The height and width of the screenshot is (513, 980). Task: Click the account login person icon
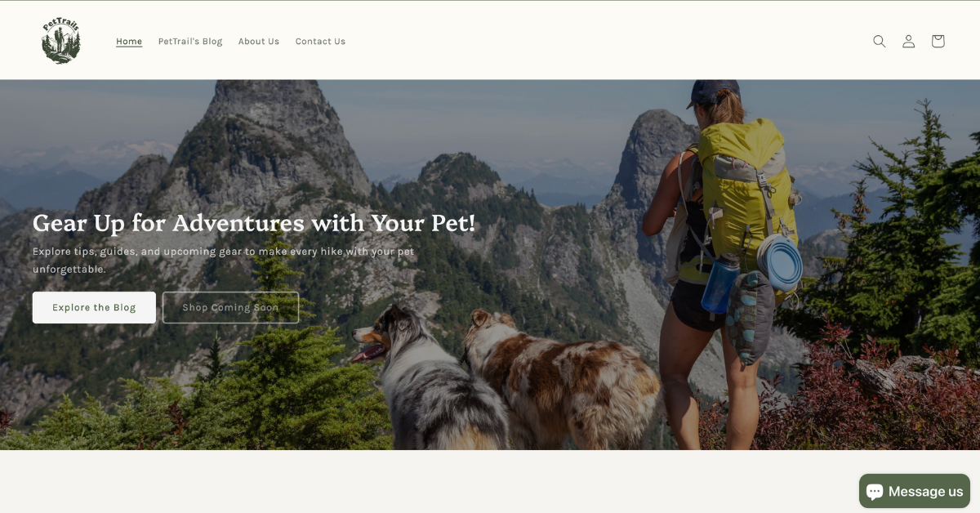tap(908, 41)
